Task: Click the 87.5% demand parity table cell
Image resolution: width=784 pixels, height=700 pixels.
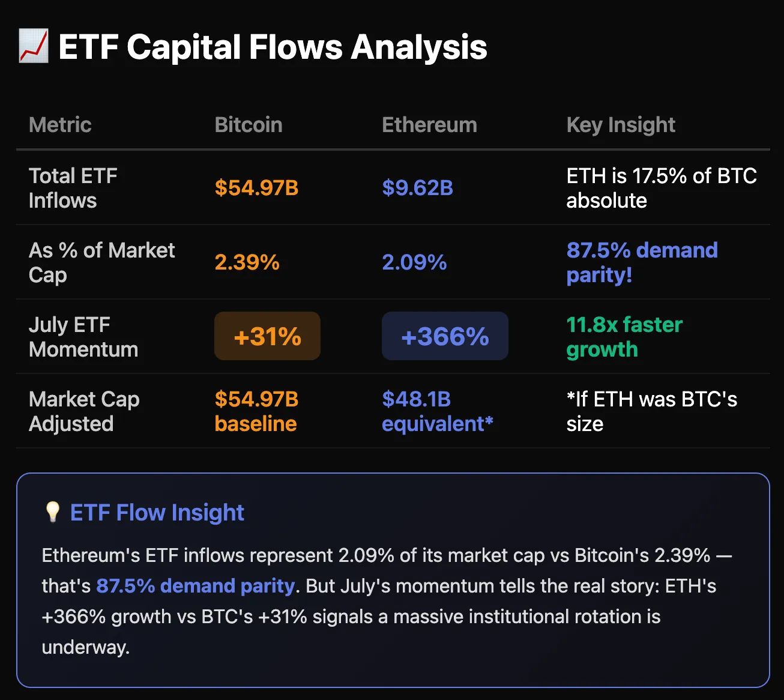Action: coord(642,262)
